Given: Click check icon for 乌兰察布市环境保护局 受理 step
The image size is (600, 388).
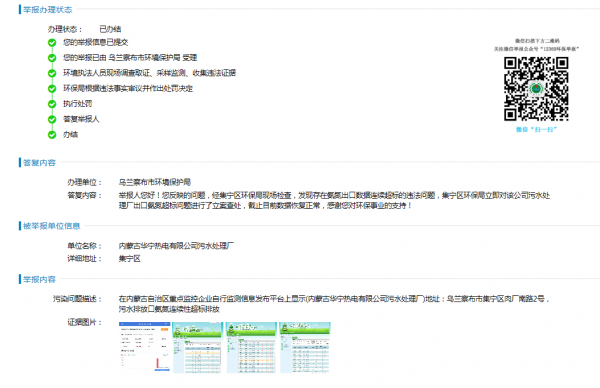Looking at the screenshot, I should (52, 58).
